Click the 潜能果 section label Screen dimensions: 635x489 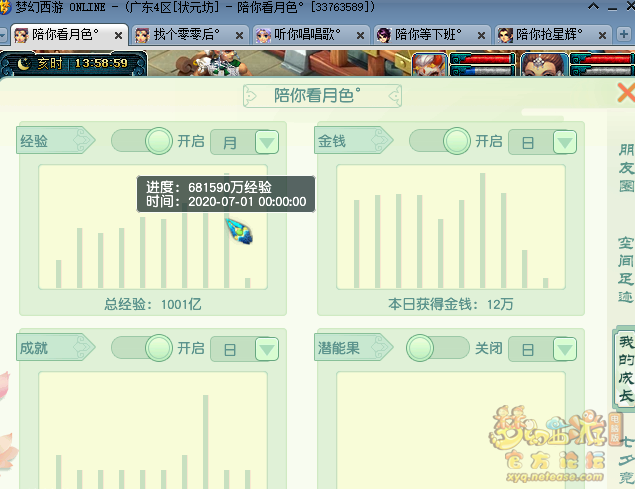(354, 348)
